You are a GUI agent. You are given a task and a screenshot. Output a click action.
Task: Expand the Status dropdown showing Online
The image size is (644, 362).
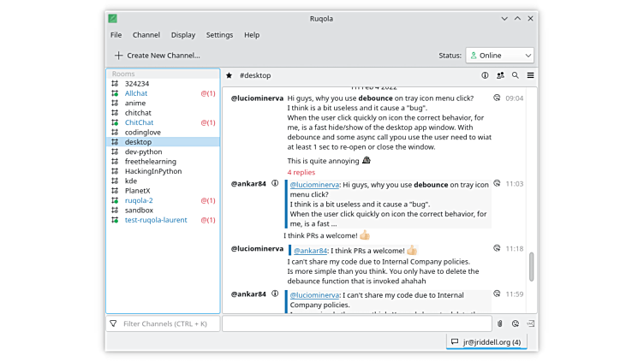pos(500,56)
